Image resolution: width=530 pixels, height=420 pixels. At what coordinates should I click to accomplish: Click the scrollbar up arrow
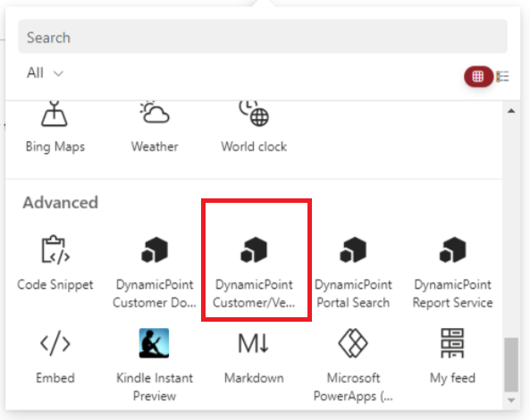click(x=511, y=111)
